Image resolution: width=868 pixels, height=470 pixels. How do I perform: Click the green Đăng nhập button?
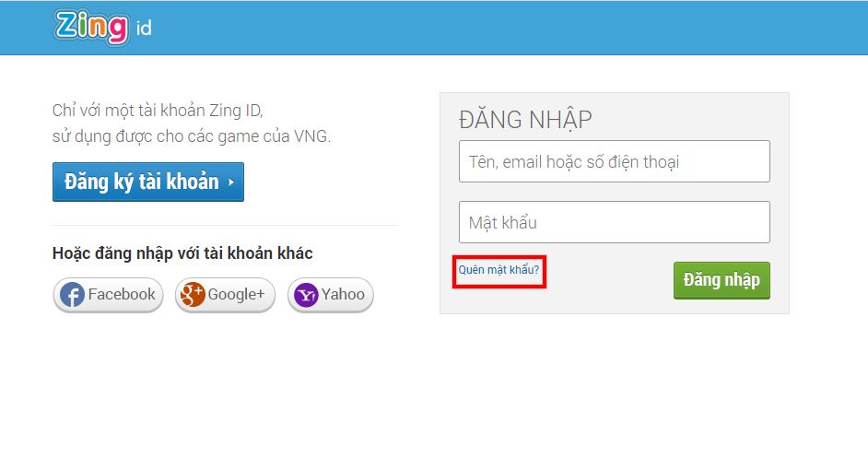click(721, 280)
